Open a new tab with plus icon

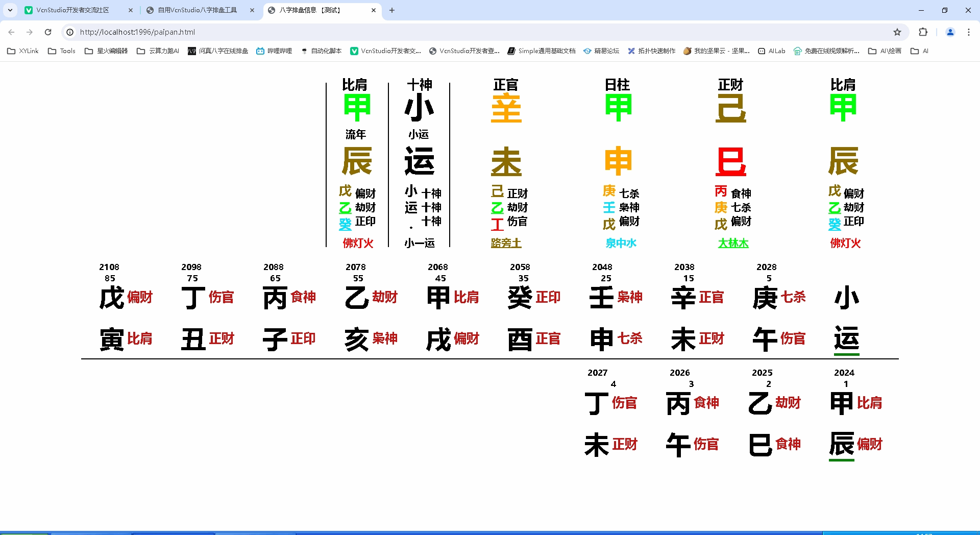tap(392, 10)
